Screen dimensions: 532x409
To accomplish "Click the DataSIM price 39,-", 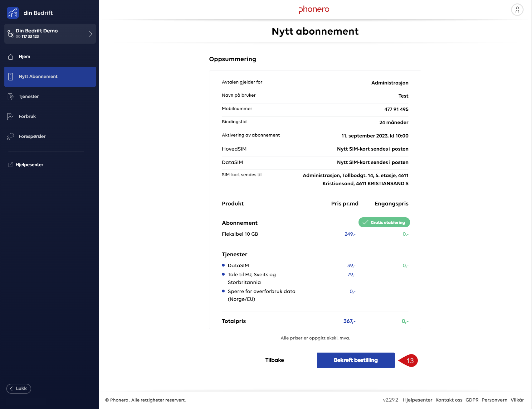I will (x=351, y=266).
